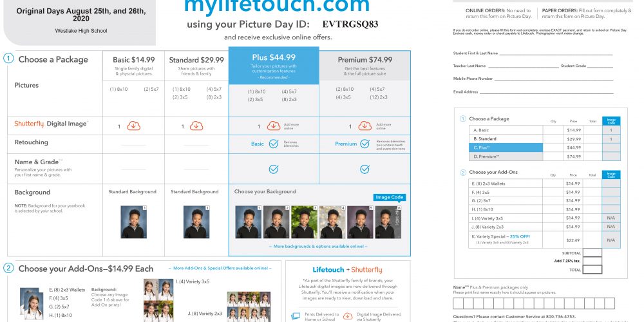Viewport: 644px width, 322px height.
Task: Click K. Variety Special – 25% OFF! row
Action: tap(545, 240)
